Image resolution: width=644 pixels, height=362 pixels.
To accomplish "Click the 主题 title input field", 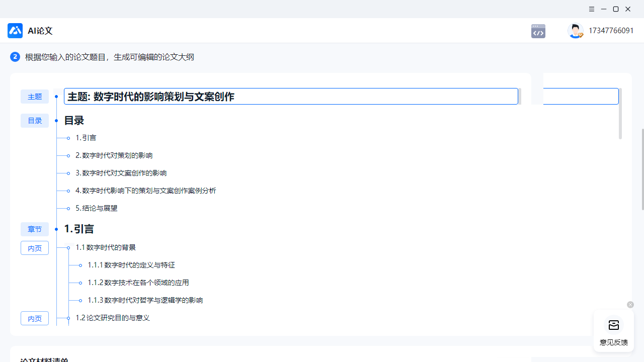I will pos(291,96).
